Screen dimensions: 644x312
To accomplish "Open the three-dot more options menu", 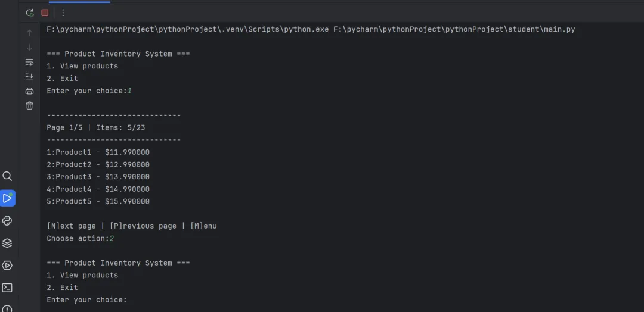I will tap(63, 13).
